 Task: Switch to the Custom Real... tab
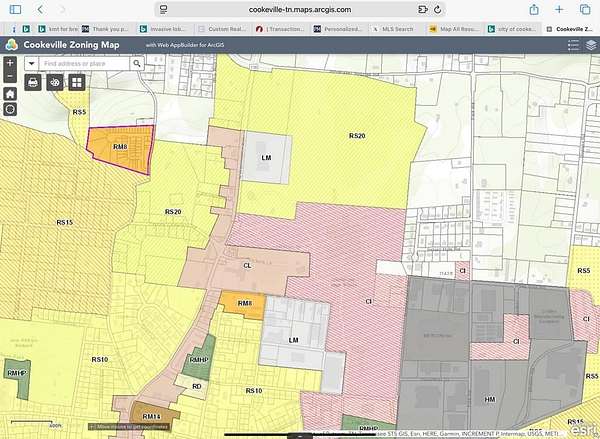pos(222,29)
